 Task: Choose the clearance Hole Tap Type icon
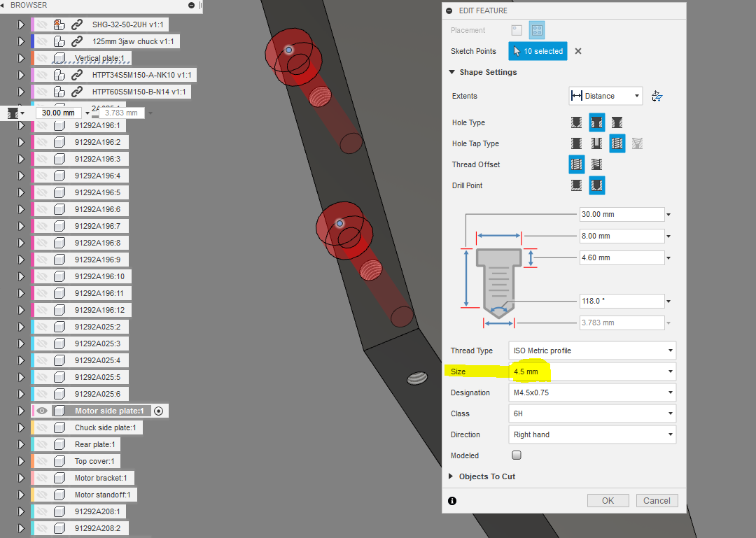[x=596, y=143]
